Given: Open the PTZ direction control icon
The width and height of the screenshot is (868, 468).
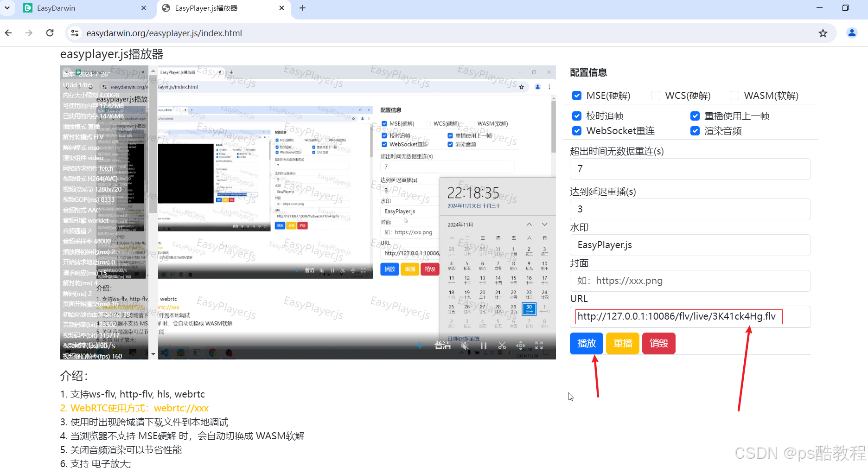Looking at the screenshot, I should pos(521,346).
